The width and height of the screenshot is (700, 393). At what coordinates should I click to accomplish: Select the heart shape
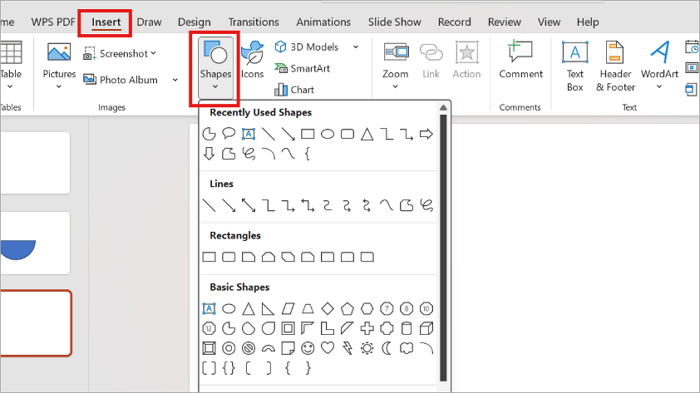coord(328,348)
